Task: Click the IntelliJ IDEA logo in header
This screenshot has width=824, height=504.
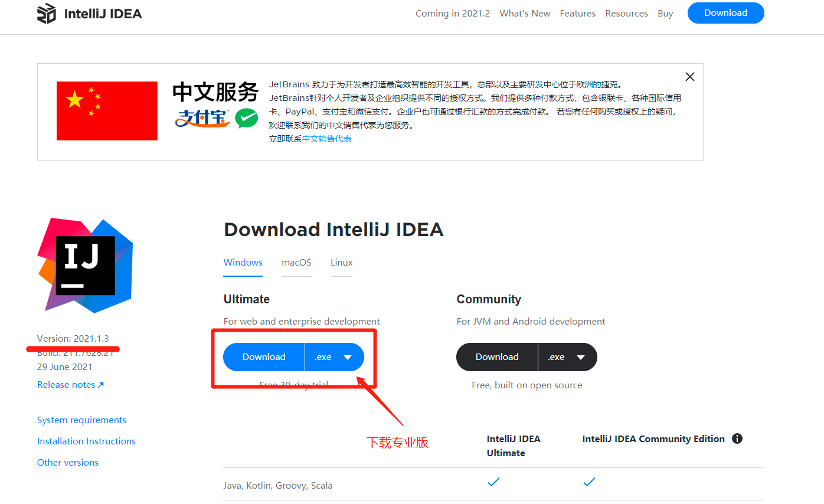Action: point(90,14)
